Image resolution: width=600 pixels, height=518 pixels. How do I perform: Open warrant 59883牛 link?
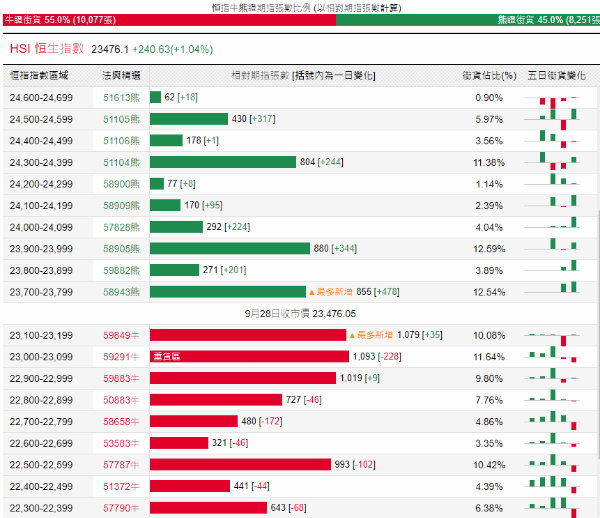point(121,379)
